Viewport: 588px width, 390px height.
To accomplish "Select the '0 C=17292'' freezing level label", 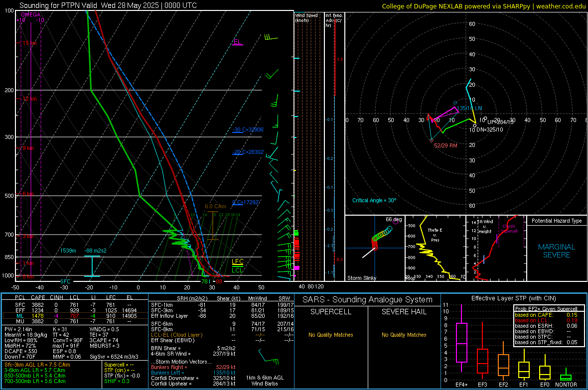I will pos(246,202).
